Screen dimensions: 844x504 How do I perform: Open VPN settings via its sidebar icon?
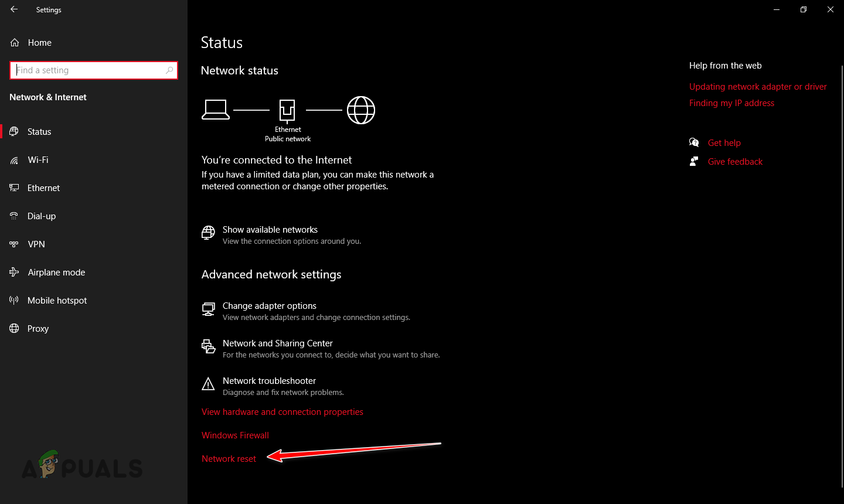[x=13, y=244]
